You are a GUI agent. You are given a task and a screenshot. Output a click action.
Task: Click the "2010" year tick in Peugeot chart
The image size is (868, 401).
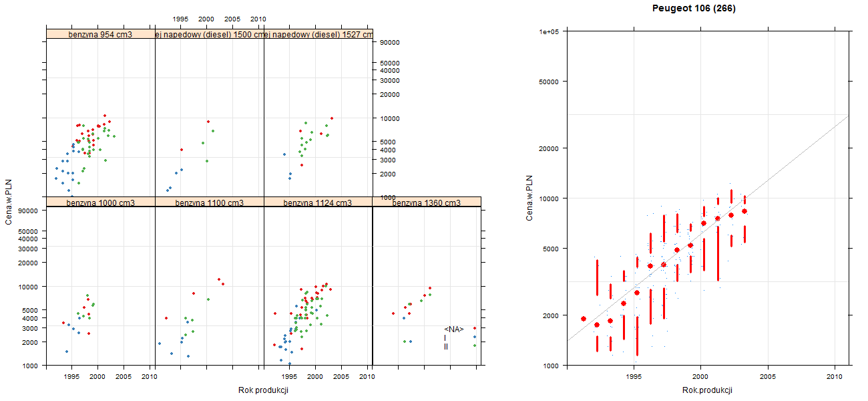pyautogui.click(x=835, y=378)
